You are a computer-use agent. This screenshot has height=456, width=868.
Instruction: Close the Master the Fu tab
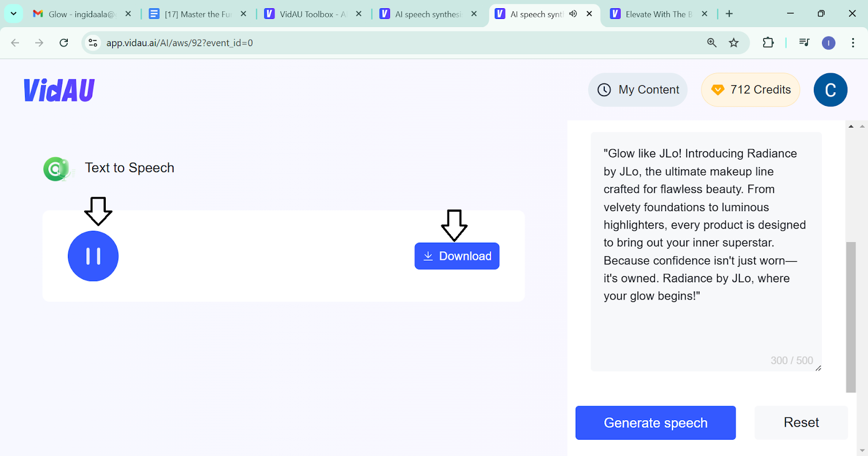(x=244, y=14)
